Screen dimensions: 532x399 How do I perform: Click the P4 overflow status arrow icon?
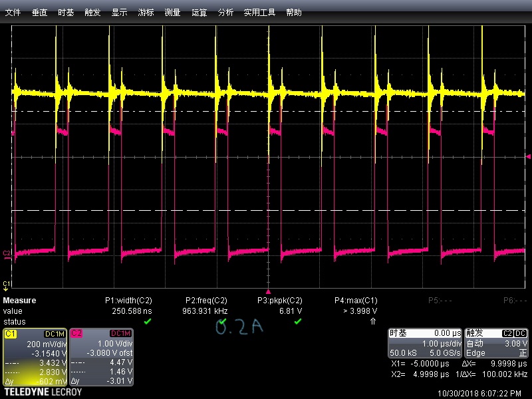[x=373, y=321]
